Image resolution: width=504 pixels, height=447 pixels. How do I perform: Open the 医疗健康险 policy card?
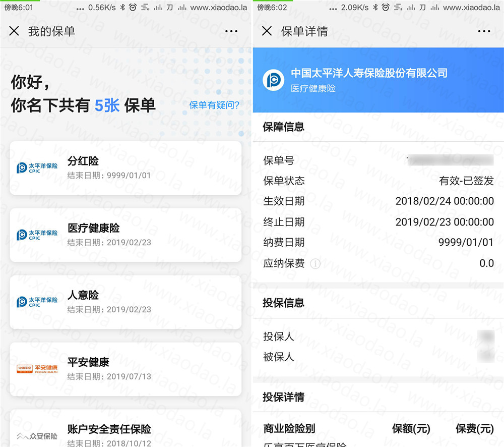point(125,235)
